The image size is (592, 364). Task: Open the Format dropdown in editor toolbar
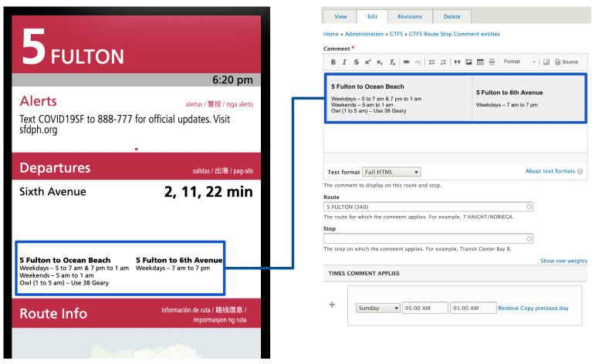(x=519, y=61)
